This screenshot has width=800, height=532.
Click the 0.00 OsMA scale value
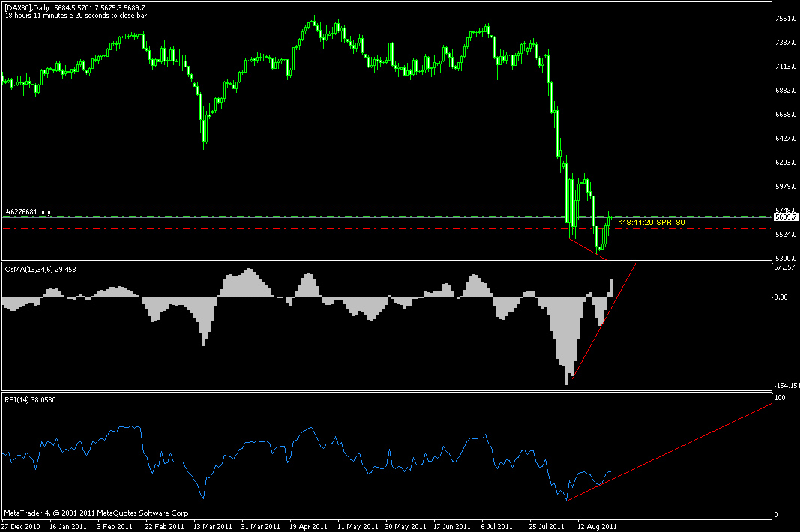(x=781, y=297)
